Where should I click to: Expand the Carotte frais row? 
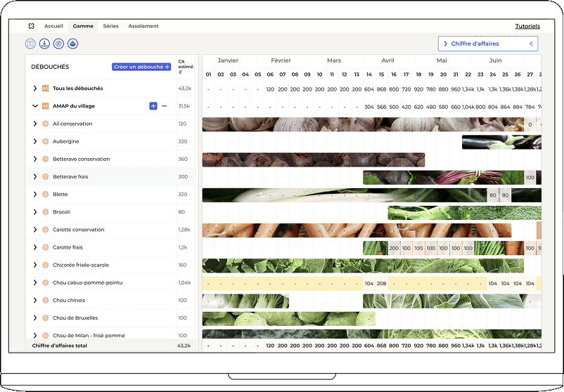tap(35, 247)
